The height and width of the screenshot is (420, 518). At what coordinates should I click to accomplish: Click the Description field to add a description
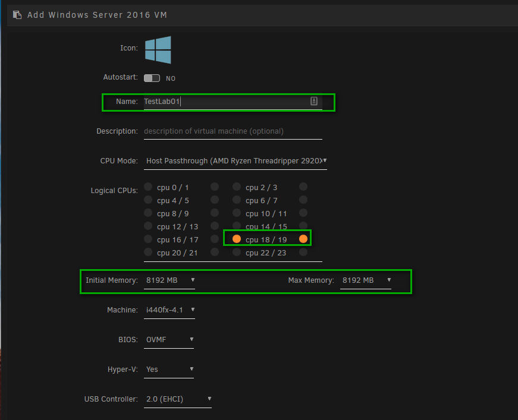click(x=232, y=131)
